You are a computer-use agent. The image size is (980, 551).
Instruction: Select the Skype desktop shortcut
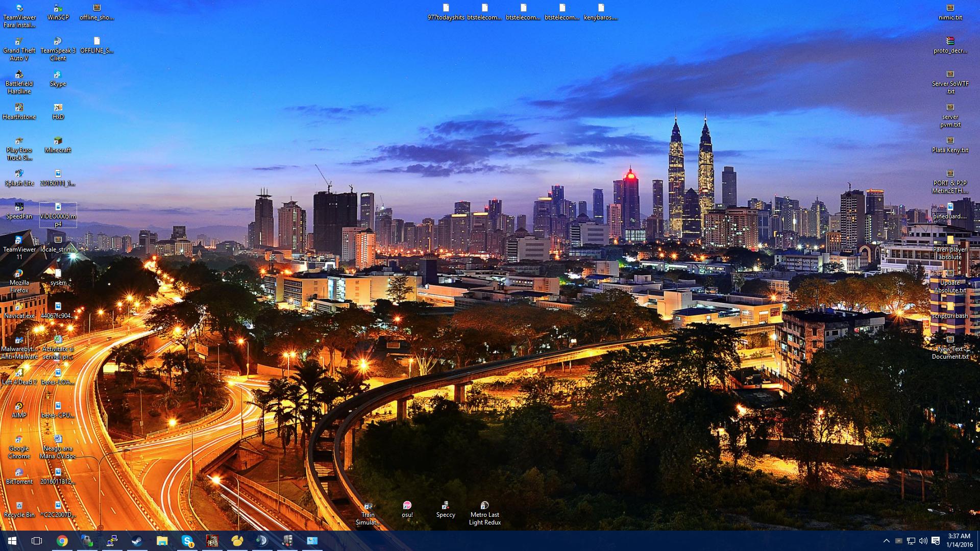pos(58,79)
